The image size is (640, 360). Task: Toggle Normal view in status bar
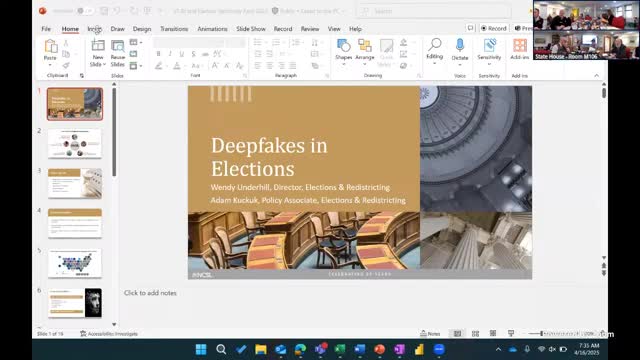coord(457,333)
